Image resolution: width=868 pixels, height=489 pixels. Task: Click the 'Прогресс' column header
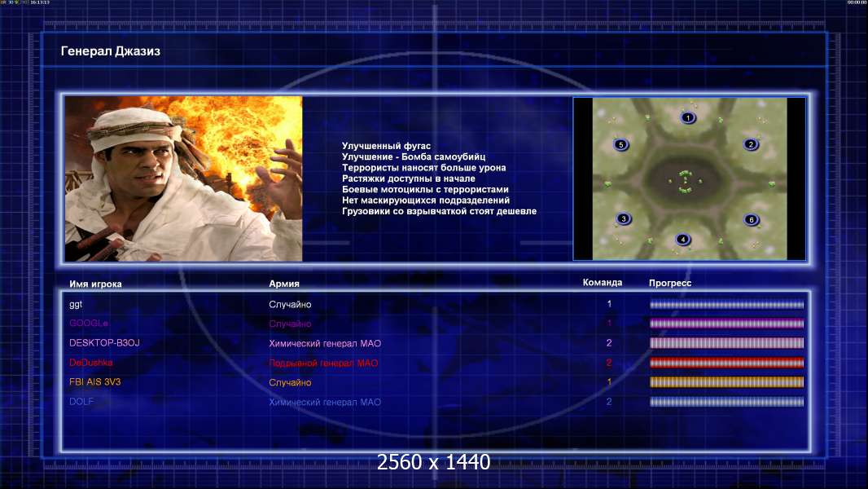670,283
